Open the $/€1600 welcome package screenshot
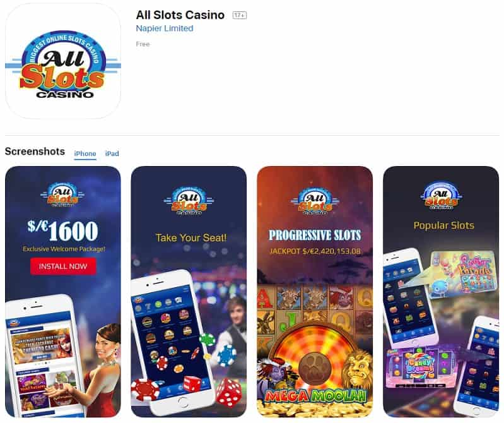 point(63,292)
